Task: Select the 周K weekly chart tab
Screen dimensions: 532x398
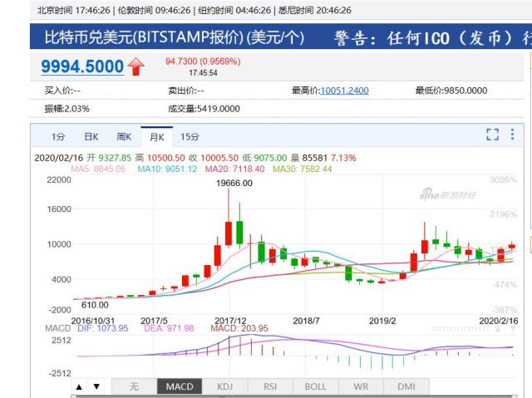Action: tap(124, 136)
